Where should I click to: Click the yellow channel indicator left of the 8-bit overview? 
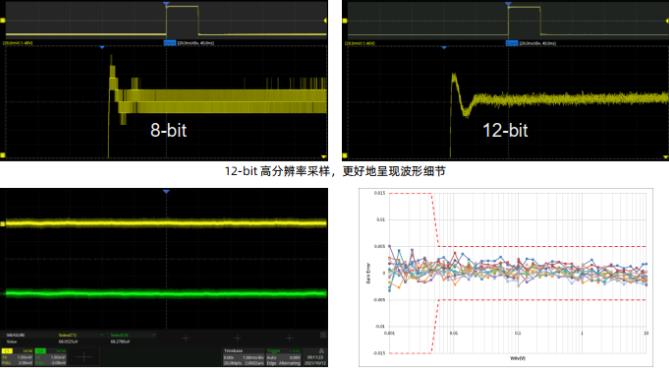tap(3, 20)
